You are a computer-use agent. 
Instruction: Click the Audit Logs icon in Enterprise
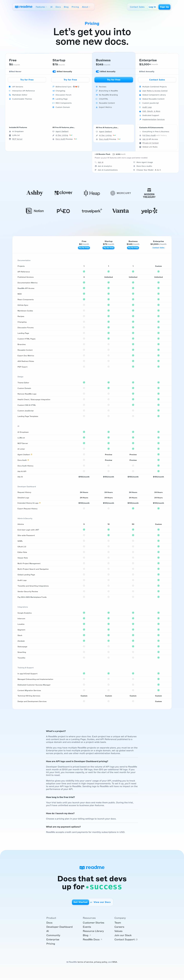coord(140,107)
